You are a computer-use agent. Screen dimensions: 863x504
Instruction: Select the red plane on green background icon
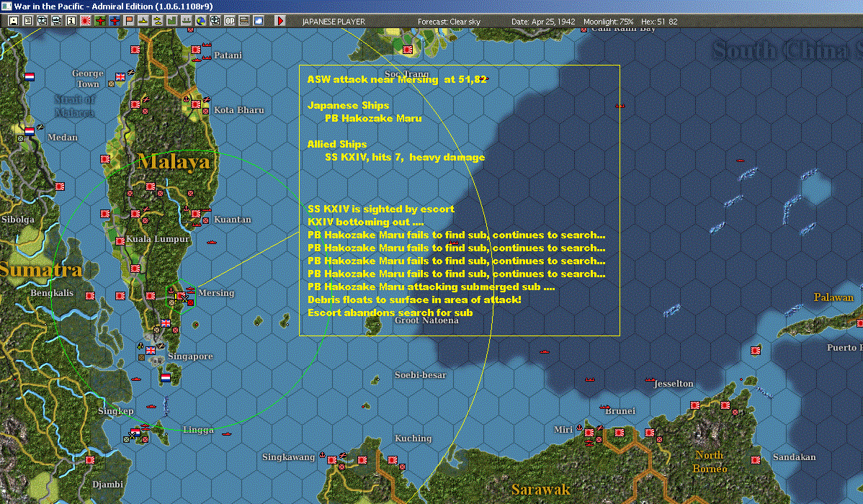pyautogui.click(x=100, y=21)
